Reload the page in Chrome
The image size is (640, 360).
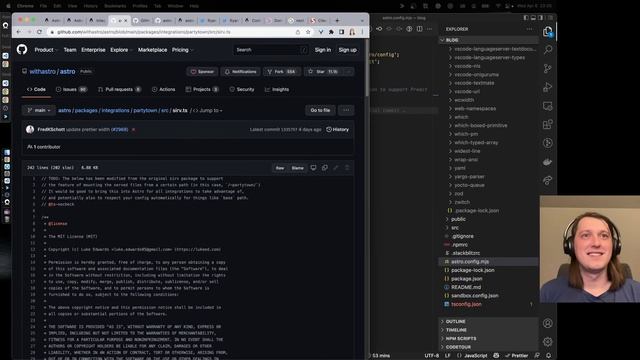pos(40,32)
